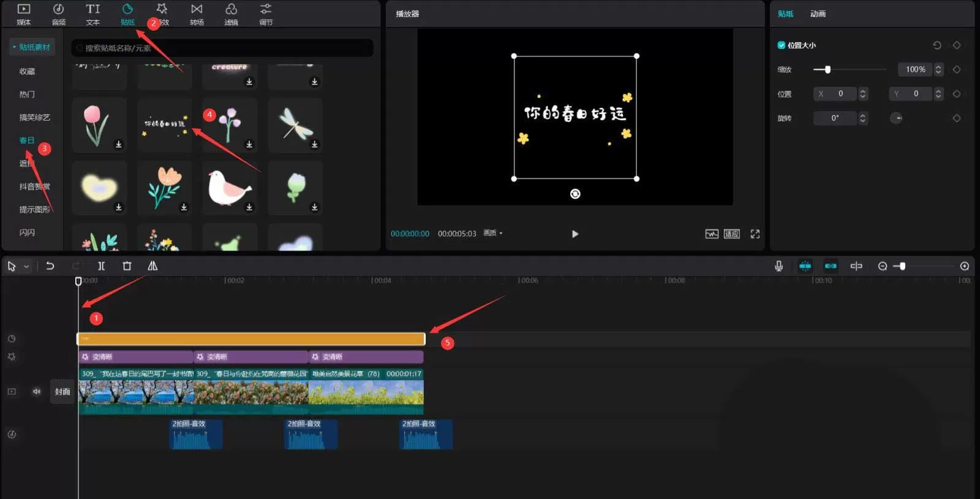Image resolution: width=980 pixels, height=499 pixels.
Task: Open the 滤镜 filters tab
Action: coord(231,14)
